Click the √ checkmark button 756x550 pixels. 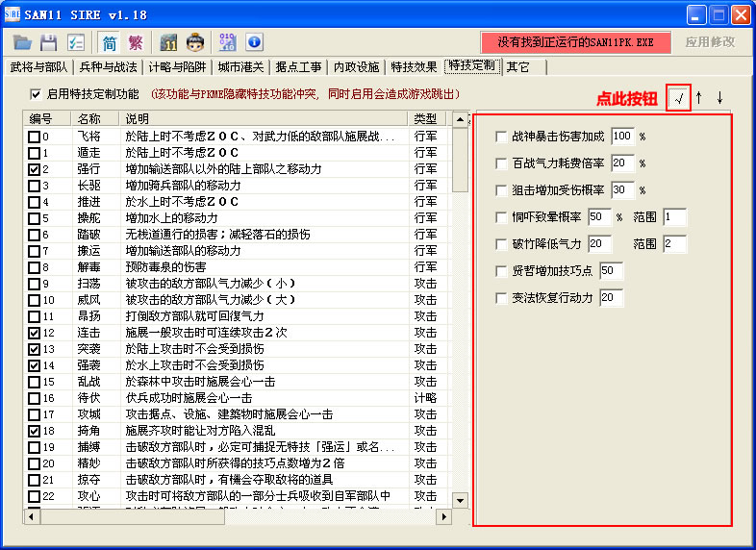679,98
